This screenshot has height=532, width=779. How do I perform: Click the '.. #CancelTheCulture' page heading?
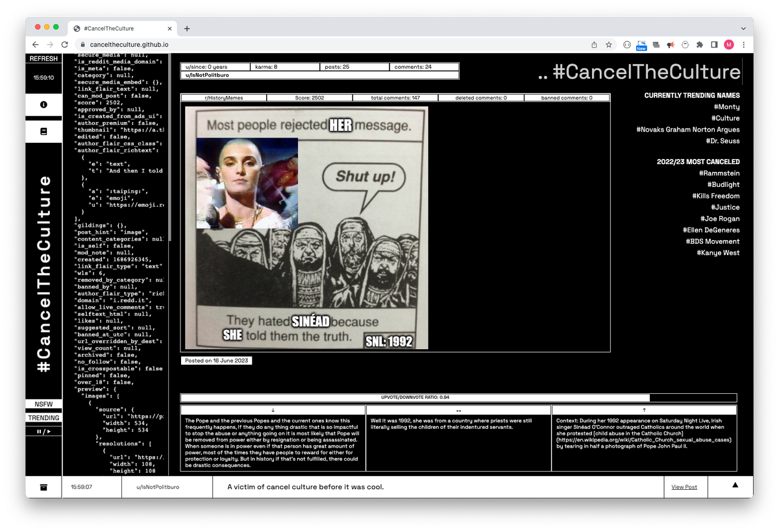click(639, 72)
